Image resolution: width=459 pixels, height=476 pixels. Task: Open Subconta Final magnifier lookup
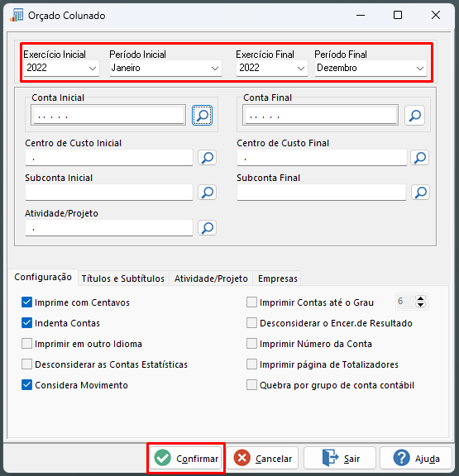click(x=420, y=193)
